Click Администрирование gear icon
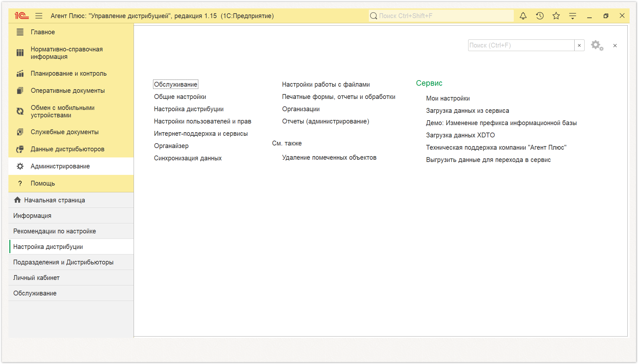Screen dimensions: 638x364 [20, 166]
